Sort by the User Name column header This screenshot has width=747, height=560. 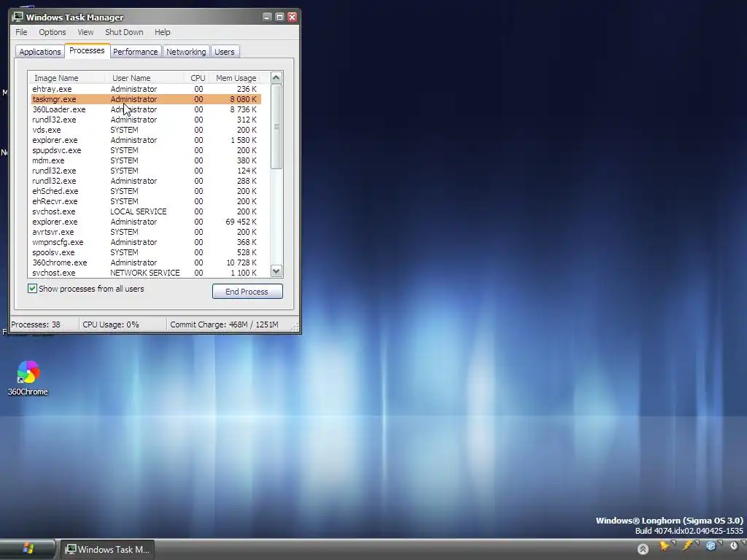[145, 77]
